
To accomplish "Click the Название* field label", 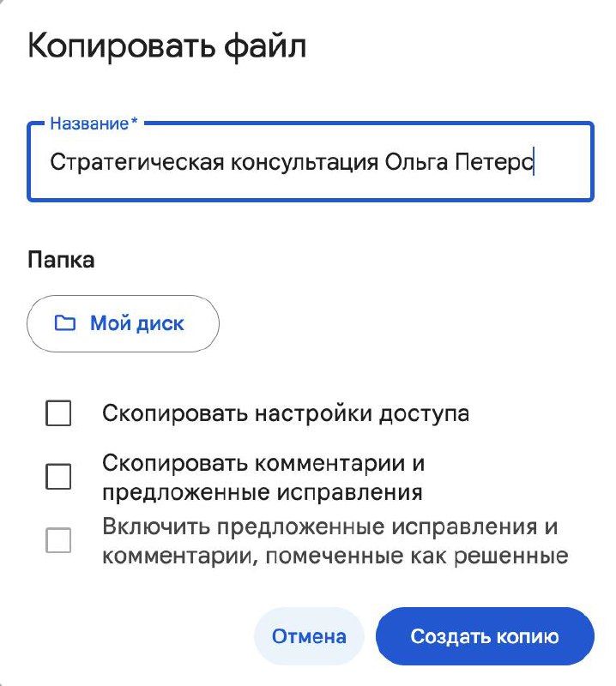I will coord(94,123).
